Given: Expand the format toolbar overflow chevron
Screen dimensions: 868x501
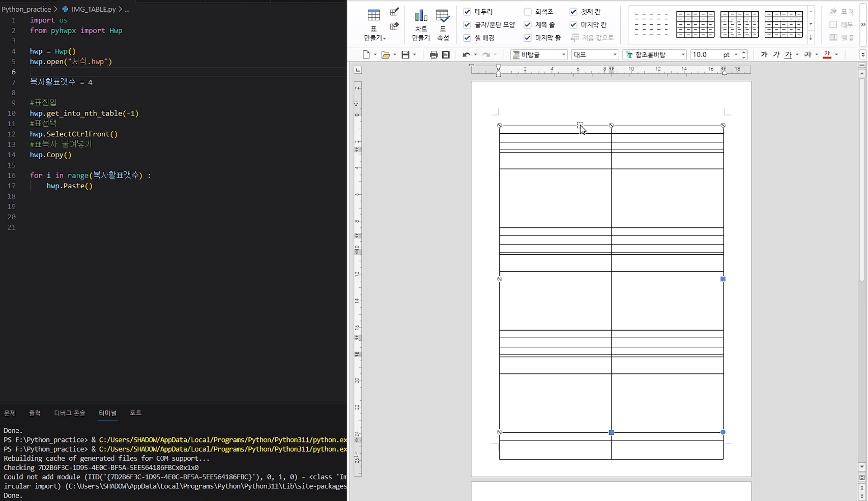Looking at the screenshot, I should [863, 54].
